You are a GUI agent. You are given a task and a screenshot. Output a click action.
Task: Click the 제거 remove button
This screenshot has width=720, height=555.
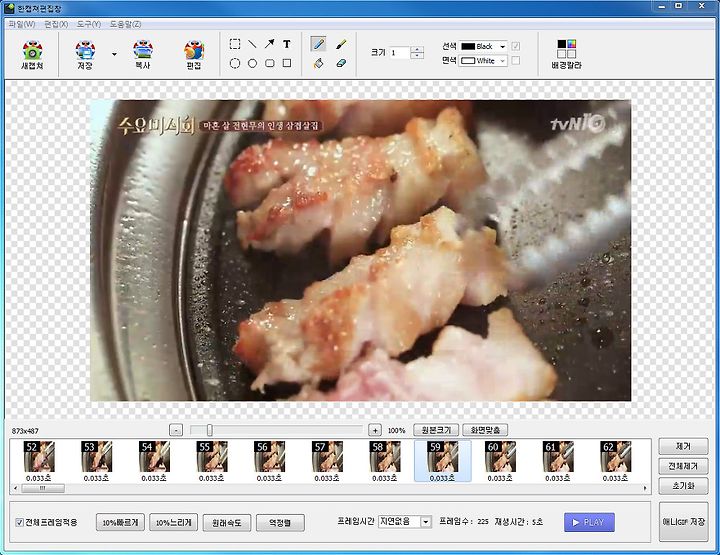tap(683, 446)
